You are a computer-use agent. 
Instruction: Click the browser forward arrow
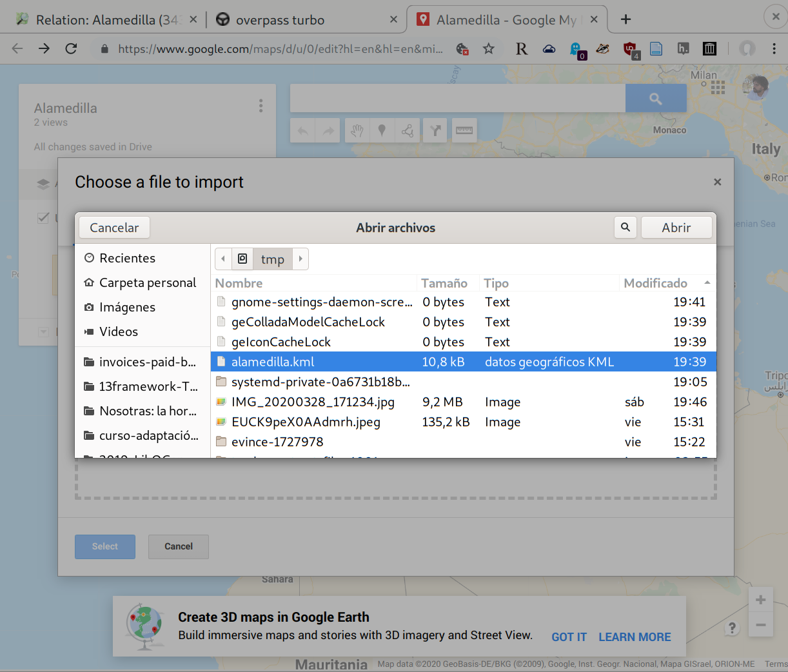click(44, 48)
